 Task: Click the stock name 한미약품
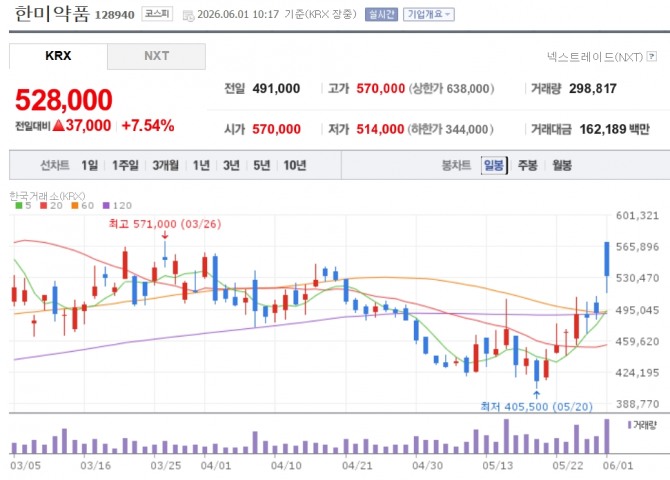click(x=53, y=14)
